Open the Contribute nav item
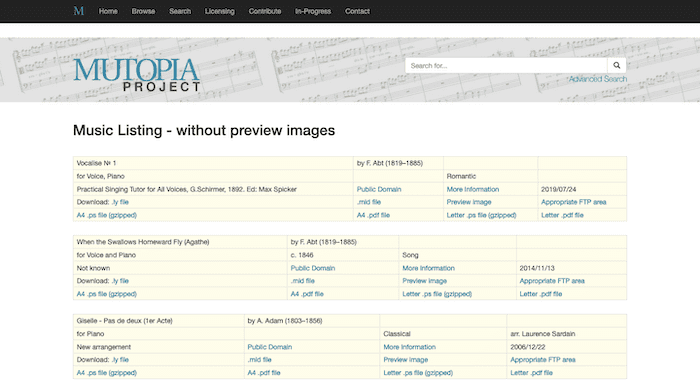The width and height of the screenshot is (700, 381). click(265, 11)
